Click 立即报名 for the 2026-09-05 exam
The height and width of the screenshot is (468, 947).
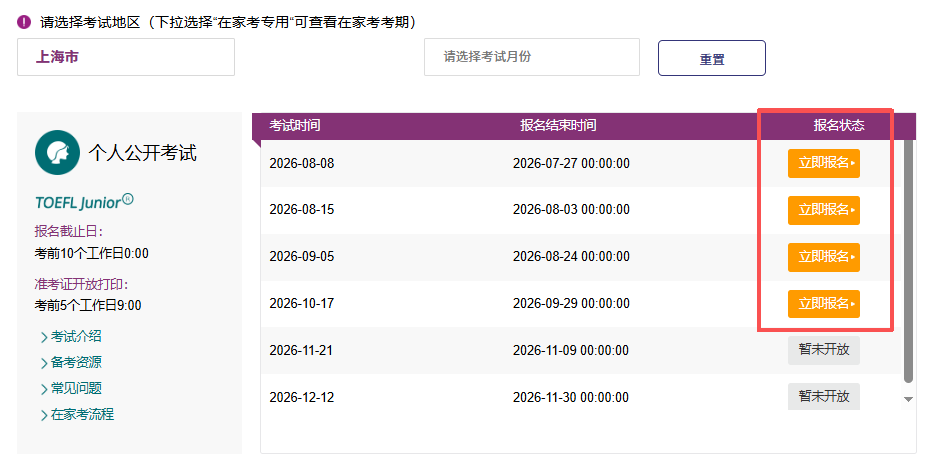tap(823, 257)
